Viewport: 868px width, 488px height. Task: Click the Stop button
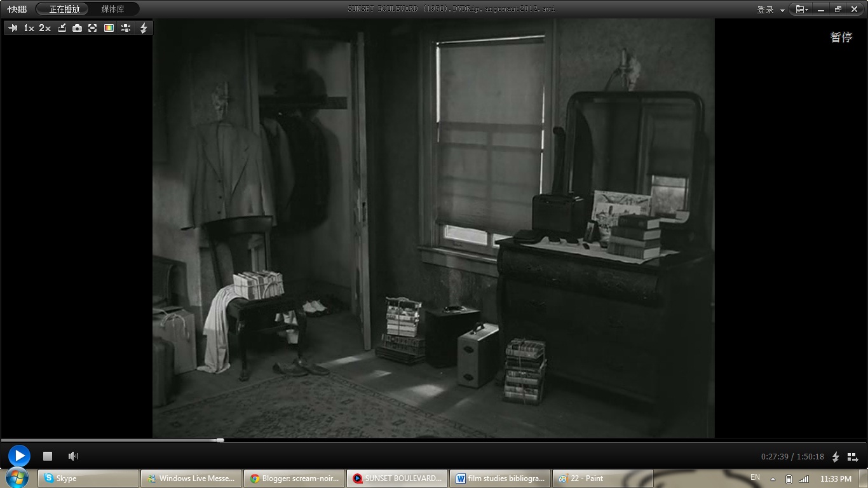pyautogui.click(x=47, y=456)
